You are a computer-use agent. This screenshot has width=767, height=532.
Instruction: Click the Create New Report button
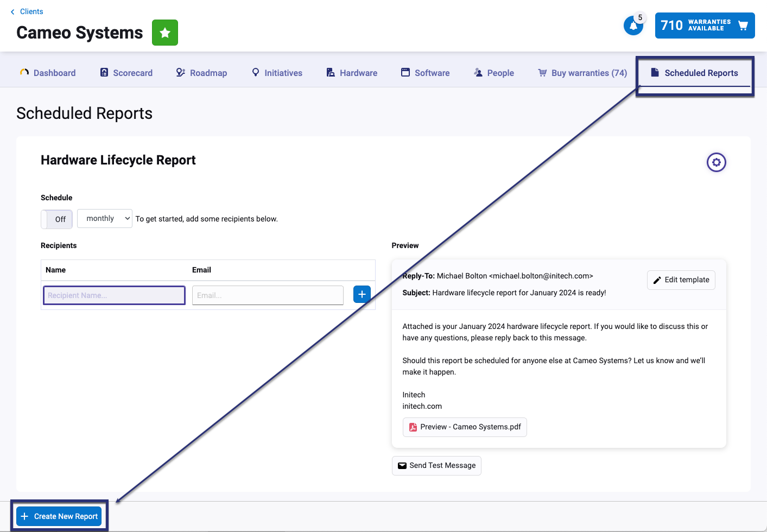coord(58,516)
